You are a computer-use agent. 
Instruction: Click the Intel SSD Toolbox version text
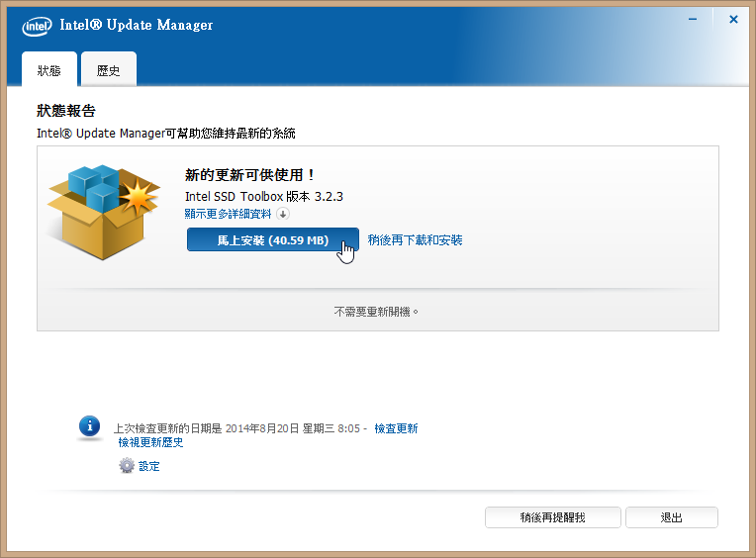263,196
